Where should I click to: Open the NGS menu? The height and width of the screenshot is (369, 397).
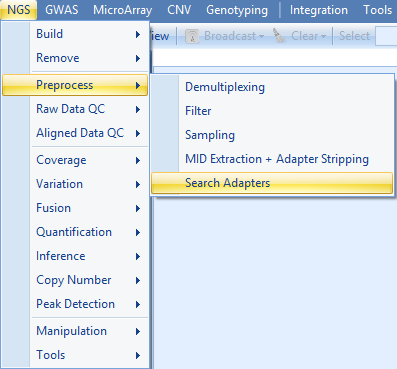point(19,10)
